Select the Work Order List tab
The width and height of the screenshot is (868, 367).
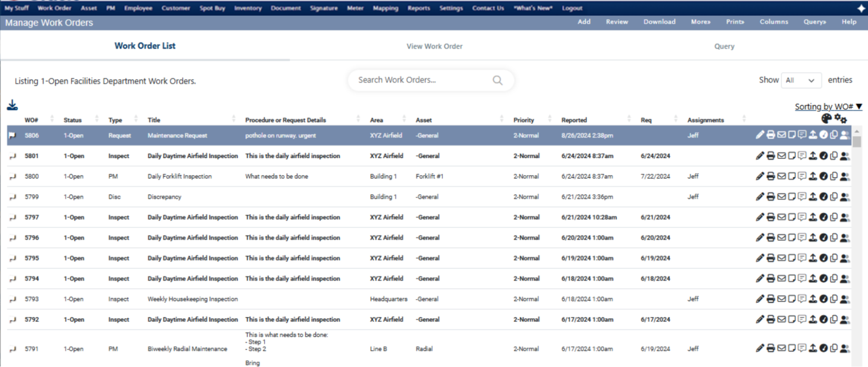pyautogui.click(x=145, y=46)
